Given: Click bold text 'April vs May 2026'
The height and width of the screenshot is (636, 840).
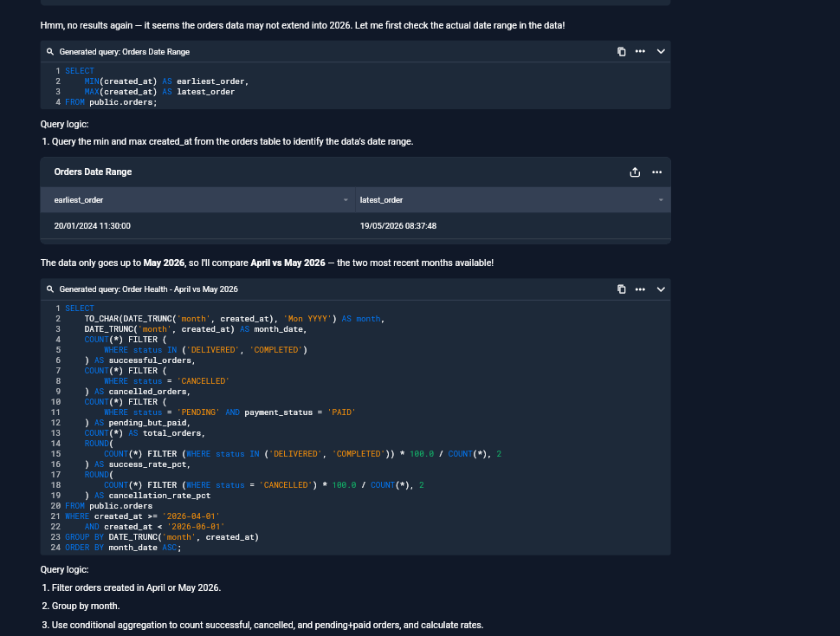Looking at the screenshot, I should (288, 263).
